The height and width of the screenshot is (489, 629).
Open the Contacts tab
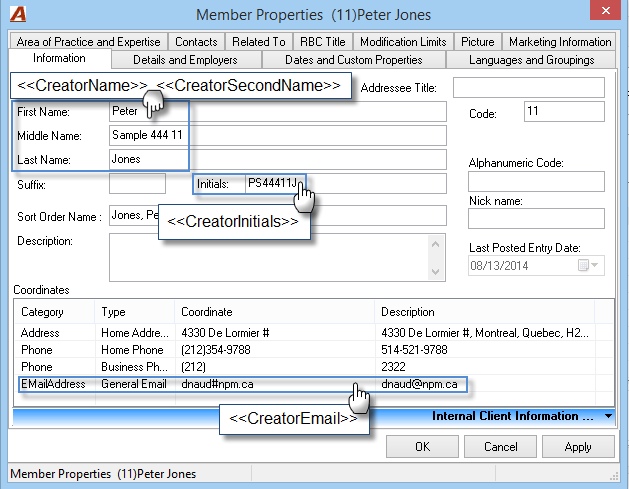click(196, 42)
